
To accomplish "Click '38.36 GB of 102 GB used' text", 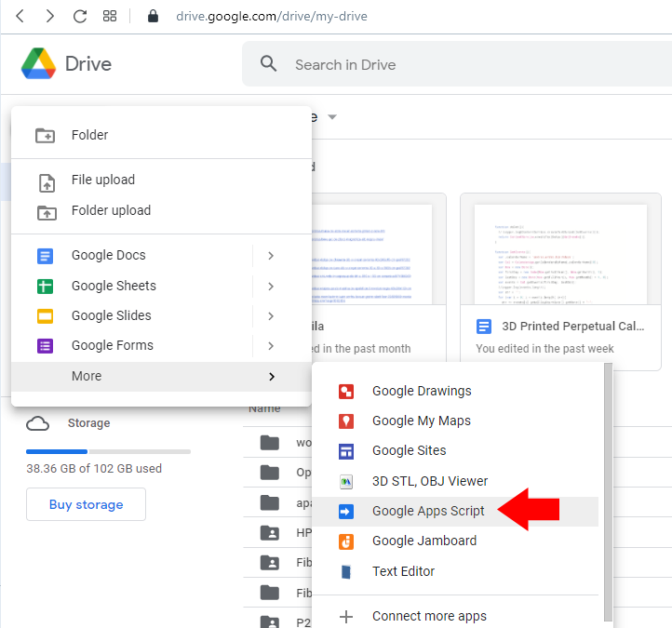I will (x=94, y=469).
